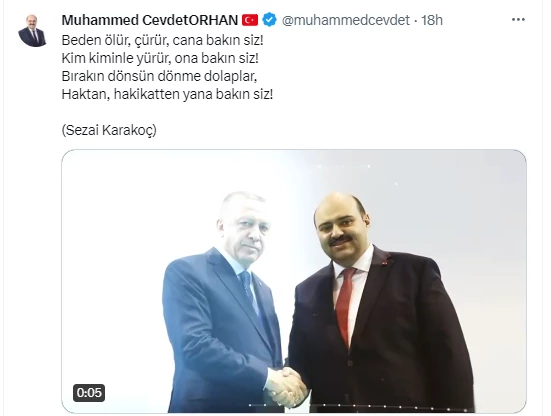Image resolution: width=551 pixels, height=416 pixels.
Task: Click the blue verified checkmark badge
Action: [270, 20]
